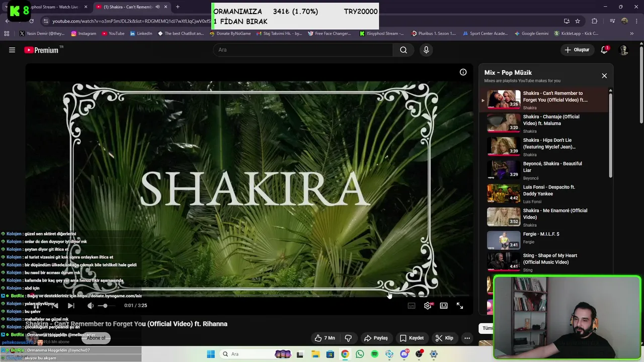
Task: Create a clip with Klip button
Action: tap(444, 338)
